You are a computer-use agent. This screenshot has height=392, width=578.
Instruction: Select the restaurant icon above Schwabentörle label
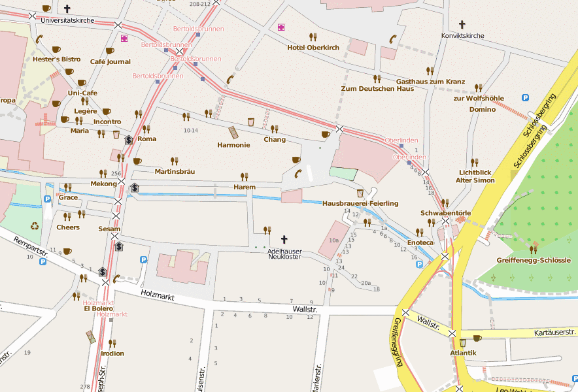(x=445, y=203)
